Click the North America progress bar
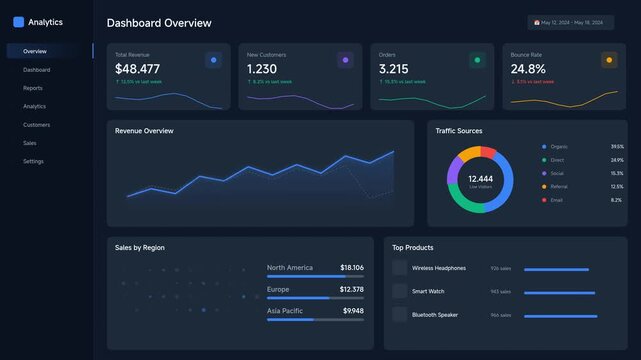Image resolution: width=641 pixels, height=360 pixels. pos(315,277)
